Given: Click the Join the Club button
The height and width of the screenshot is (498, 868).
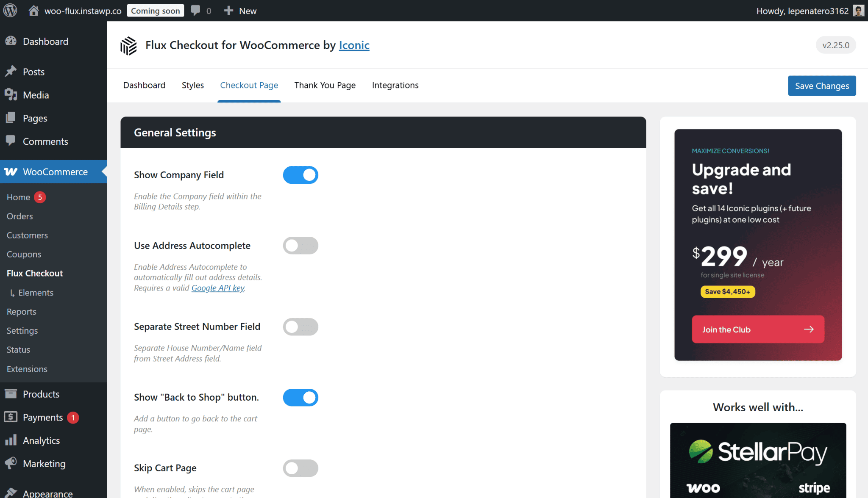Looking at the screenshot, I should pos(757,329).
